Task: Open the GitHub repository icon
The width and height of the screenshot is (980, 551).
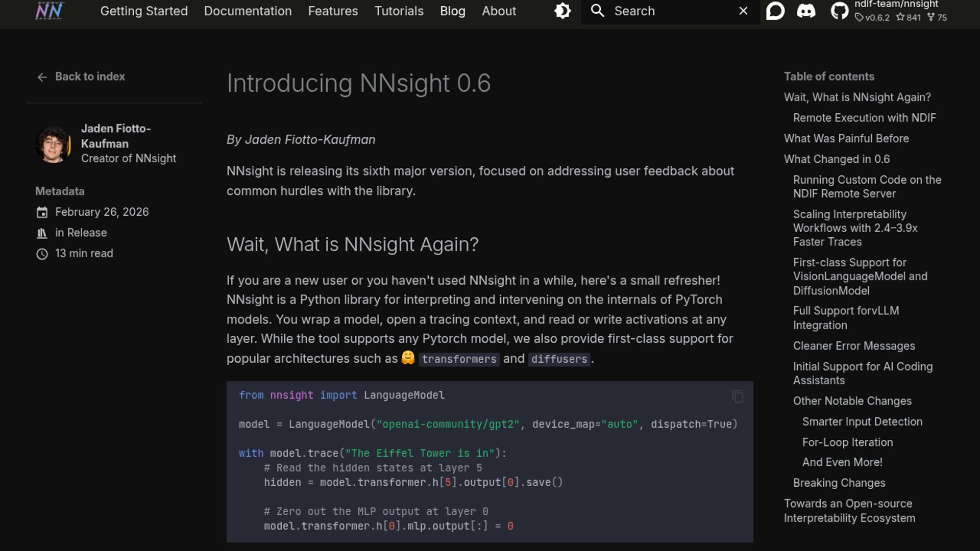Action: [839, 11]
